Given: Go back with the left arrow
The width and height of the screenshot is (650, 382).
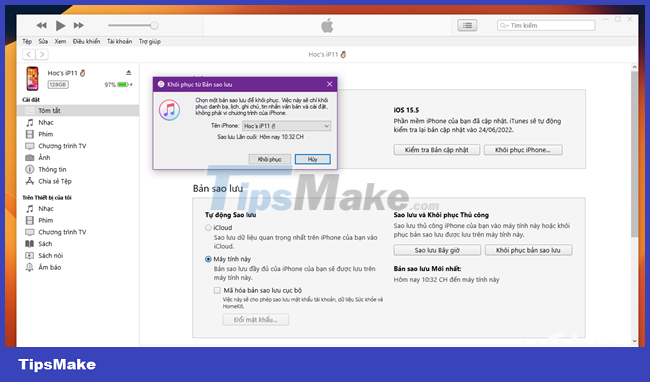Looking at the screenshot, I should click(x=29, y=54).
